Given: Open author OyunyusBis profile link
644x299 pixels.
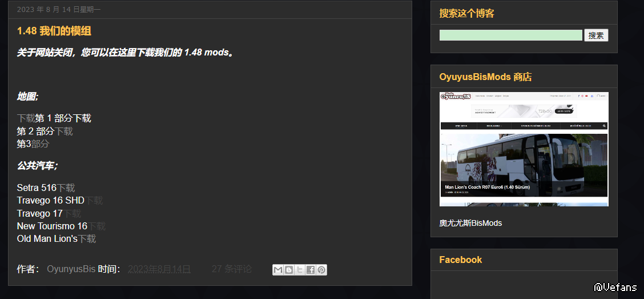Looking at the screenshot, I should pos(71,269).
